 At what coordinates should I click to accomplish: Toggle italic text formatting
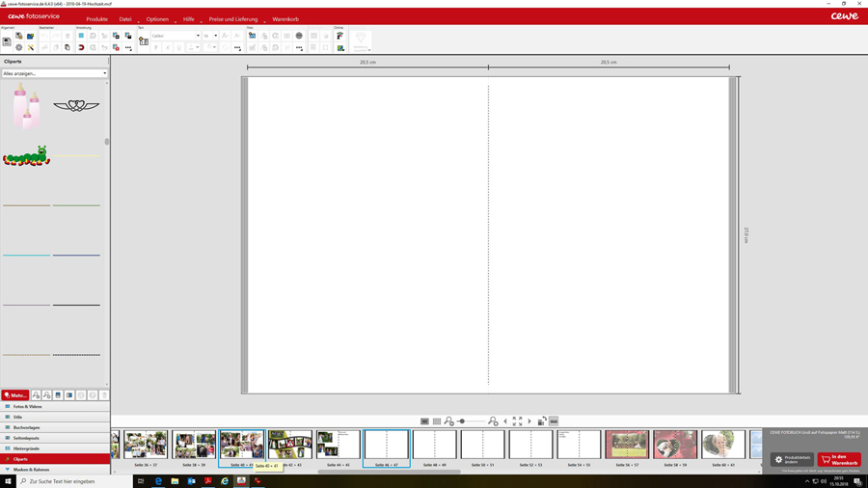pyautogui.click(x=168, y=47)
